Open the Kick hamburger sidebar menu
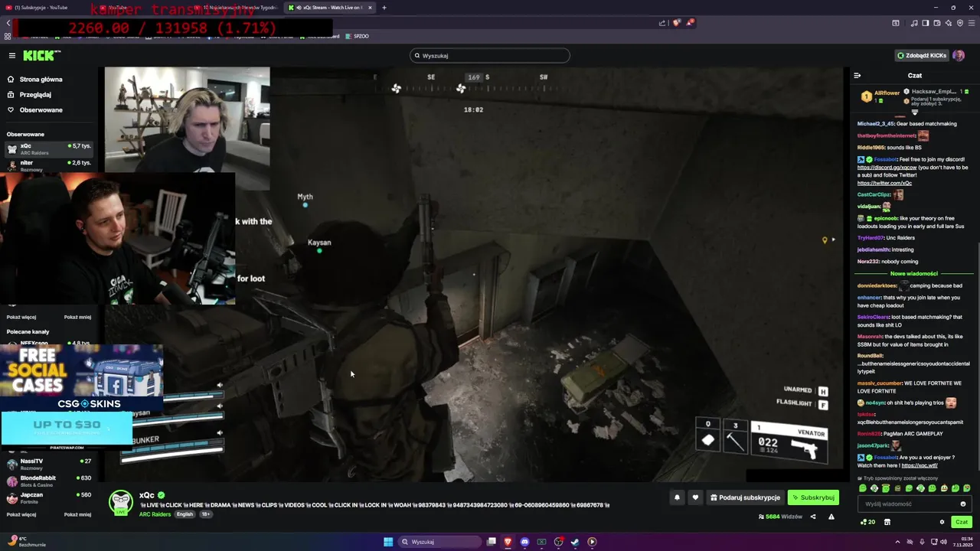Viewport: 980px width, 551px height. 12,56
